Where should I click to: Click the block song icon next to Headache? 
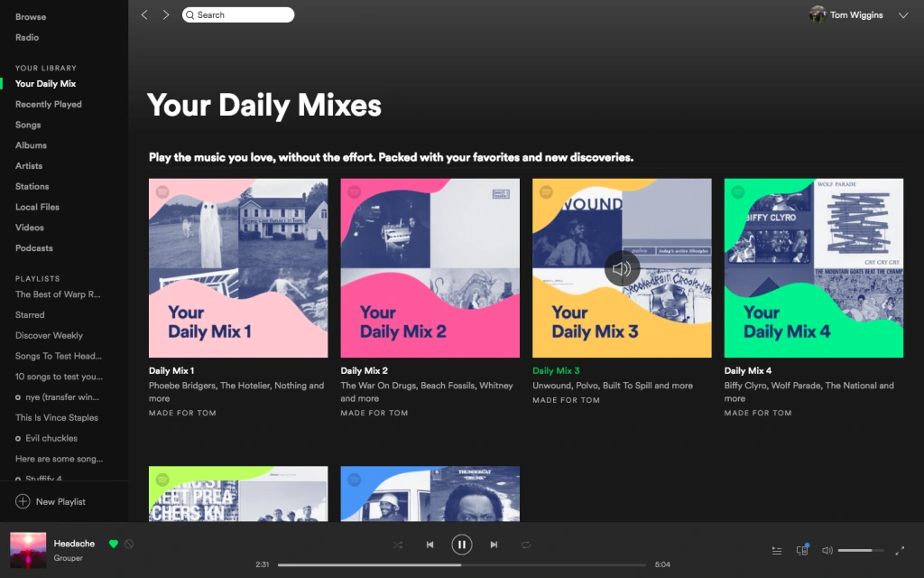point(129,544)
